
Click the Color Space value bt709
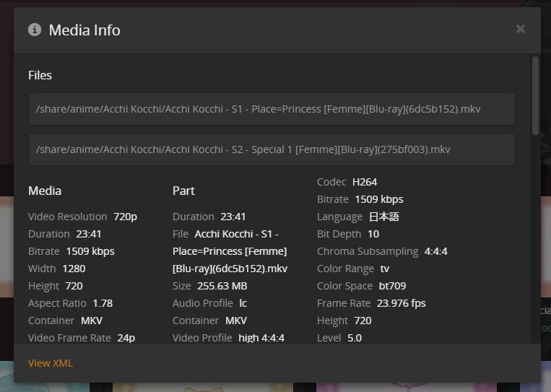393,286
